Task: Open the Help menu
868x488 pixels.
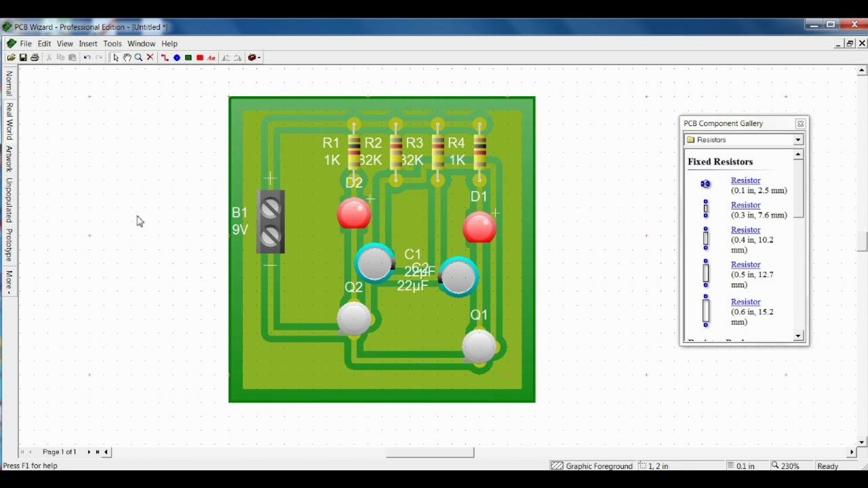Action: 170,43
